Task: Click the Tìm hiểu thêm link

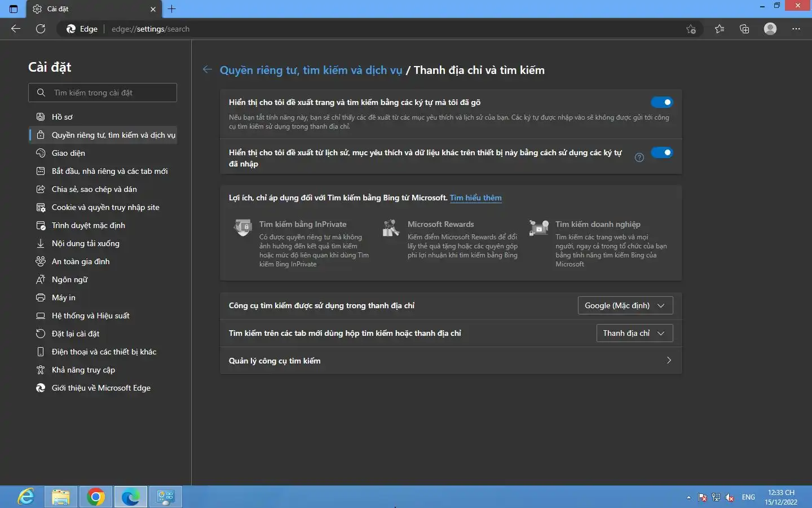Action: tap(475, 198)
